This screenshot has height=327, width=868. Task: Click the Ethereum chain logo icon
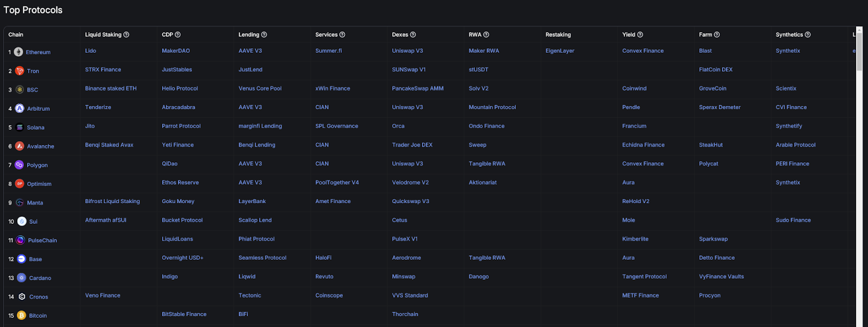18,52
